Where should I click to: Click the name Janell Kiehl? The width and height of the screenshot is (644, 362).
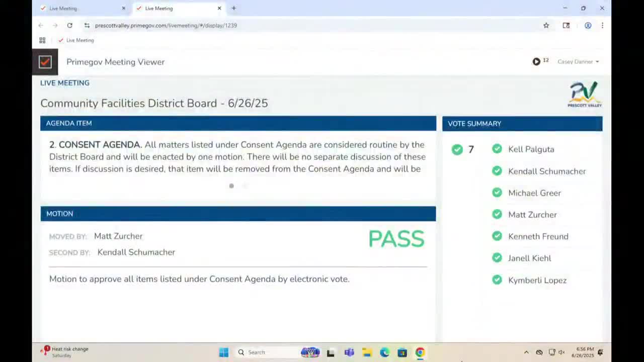[530, 258]
